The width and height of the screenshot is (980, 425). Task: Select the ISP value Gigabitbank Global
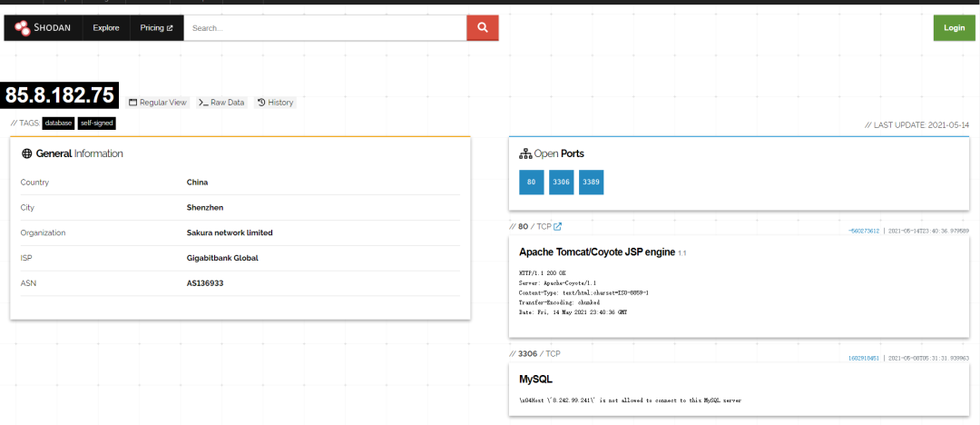coord(222,258)
